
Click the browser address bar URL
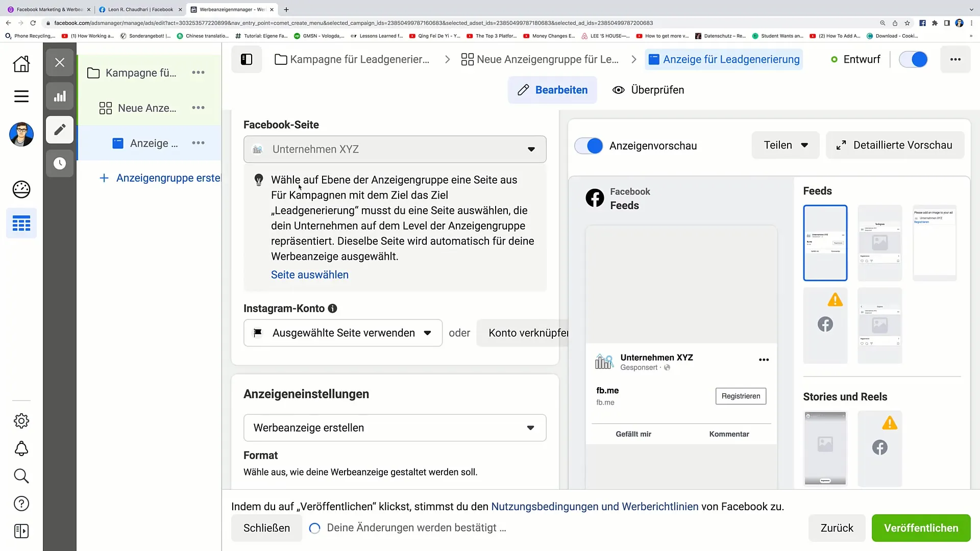click(x=353, y=23)
